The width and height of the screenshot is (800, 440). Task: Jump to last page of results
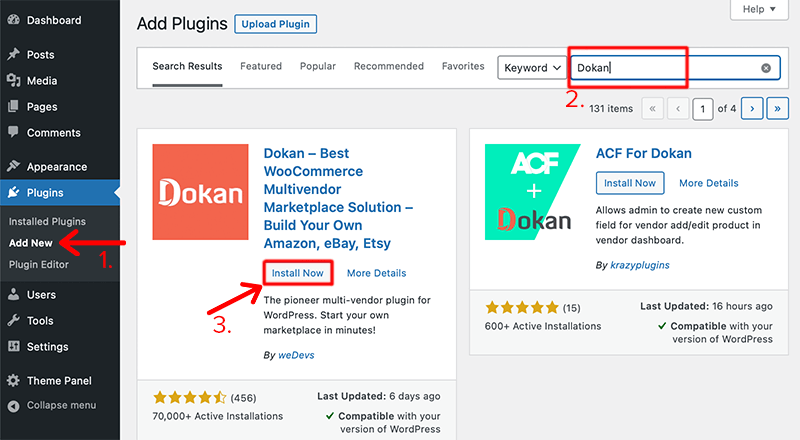[778, 109]
